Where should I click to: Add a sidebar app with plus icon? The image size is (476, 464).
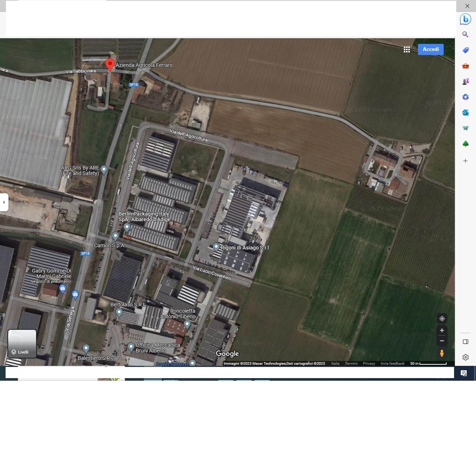[465, 161]
